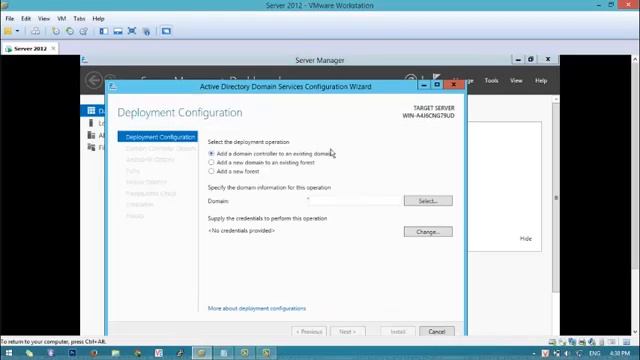Click the Install wizard button
The width and height of the screenshot is (640, 360).
398,331
